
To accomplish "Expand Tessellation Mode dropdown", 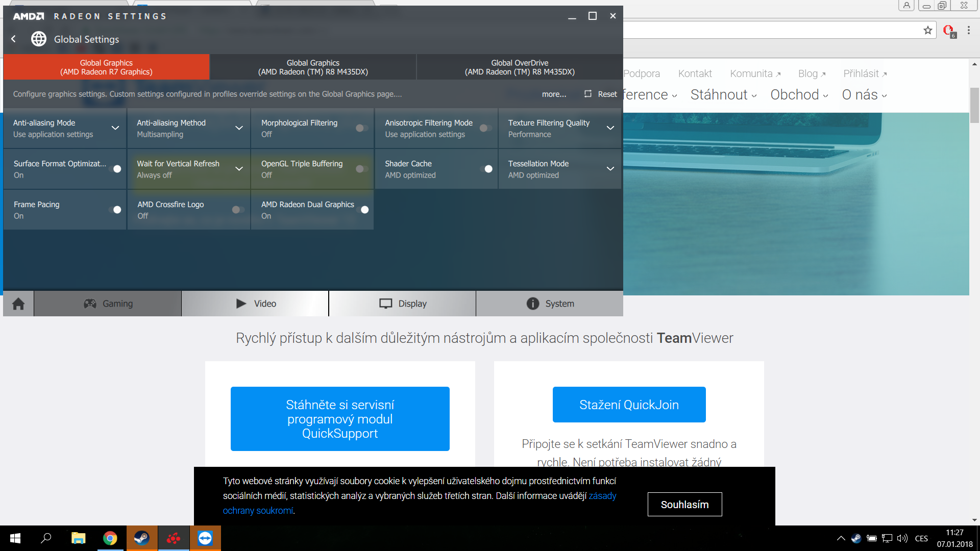I will coord(610,169).
